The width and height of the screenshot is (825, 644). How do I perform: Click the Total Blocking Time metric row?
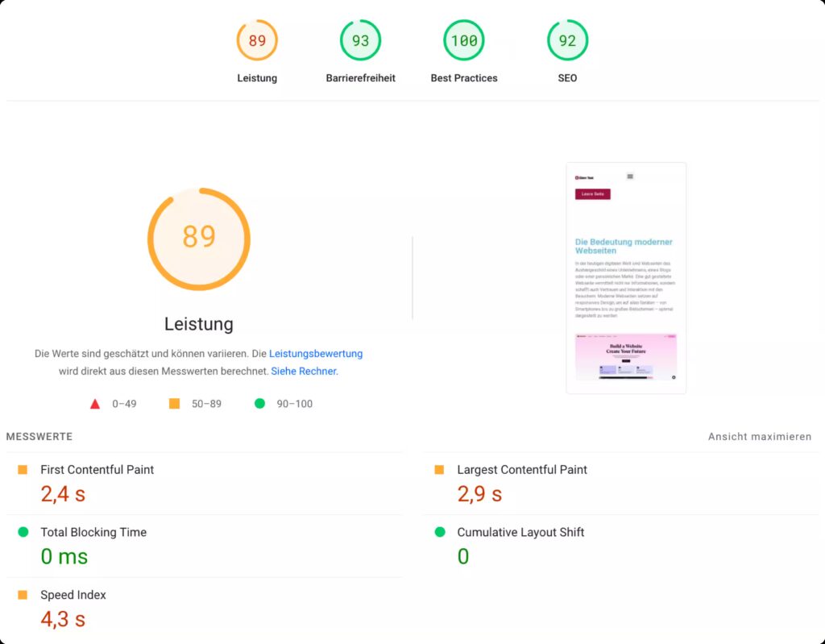click(93, 533)
